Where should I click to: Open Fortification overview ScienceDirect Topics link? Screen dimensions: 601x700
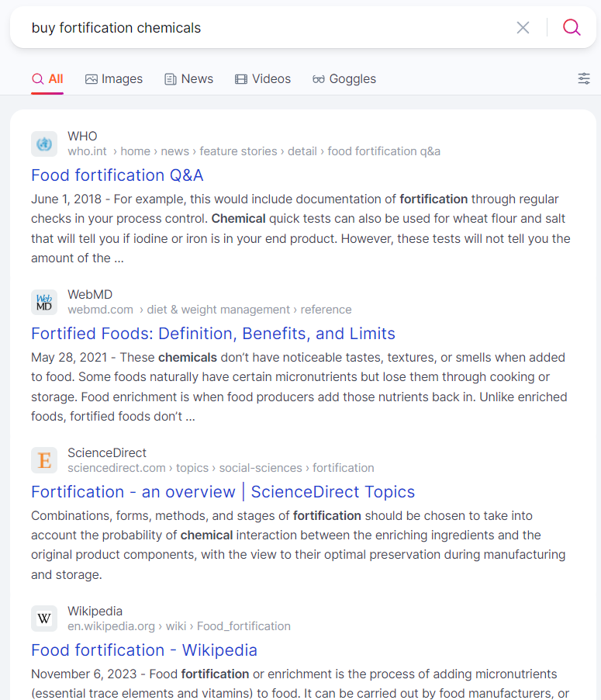223,492
